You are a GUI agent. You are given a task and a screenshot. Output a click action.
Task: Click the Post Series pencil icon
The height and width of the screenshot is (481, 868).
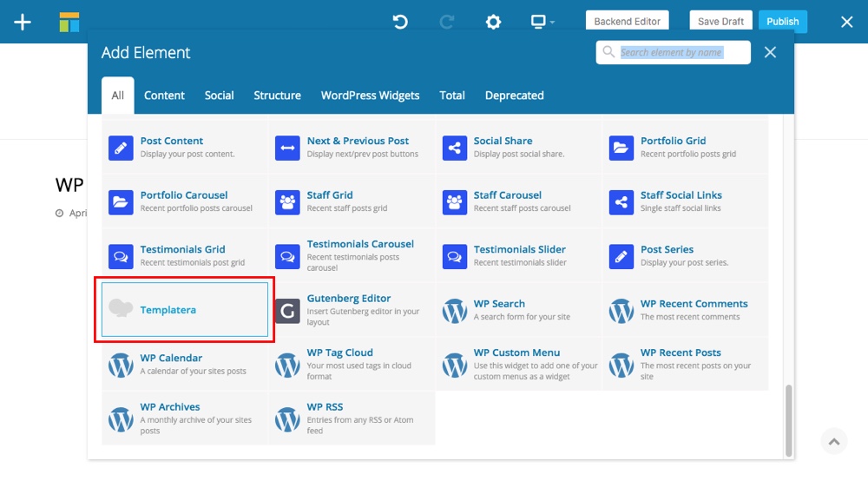pyautogui.click(x=621, y=256)
